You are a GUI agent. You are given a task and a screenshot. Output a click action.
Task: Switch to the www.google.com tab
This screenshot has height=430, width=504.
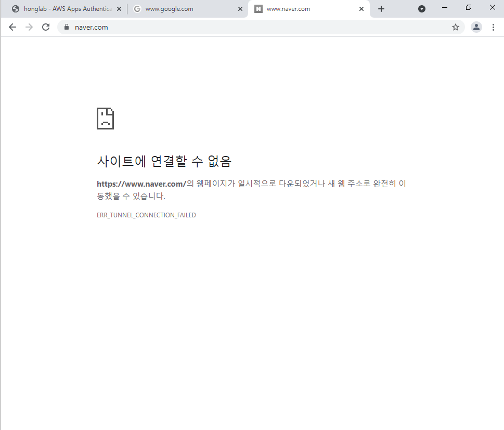tap(188, 9)
